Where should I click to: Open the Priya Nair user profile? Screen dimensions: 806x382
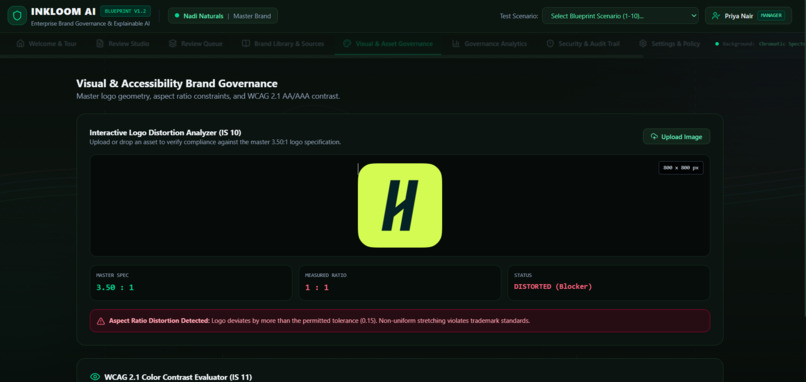coord(748,16)
